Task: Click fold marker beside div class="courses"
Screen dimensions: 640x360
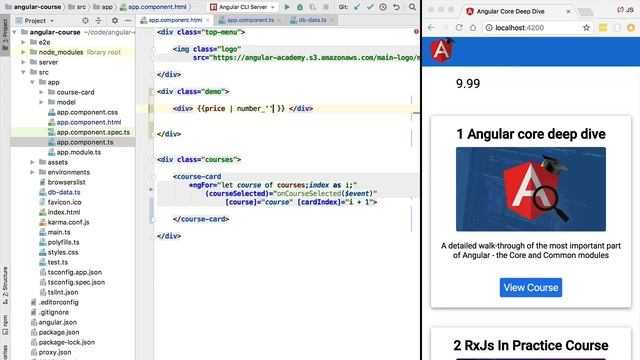Action: pos(154,160)
